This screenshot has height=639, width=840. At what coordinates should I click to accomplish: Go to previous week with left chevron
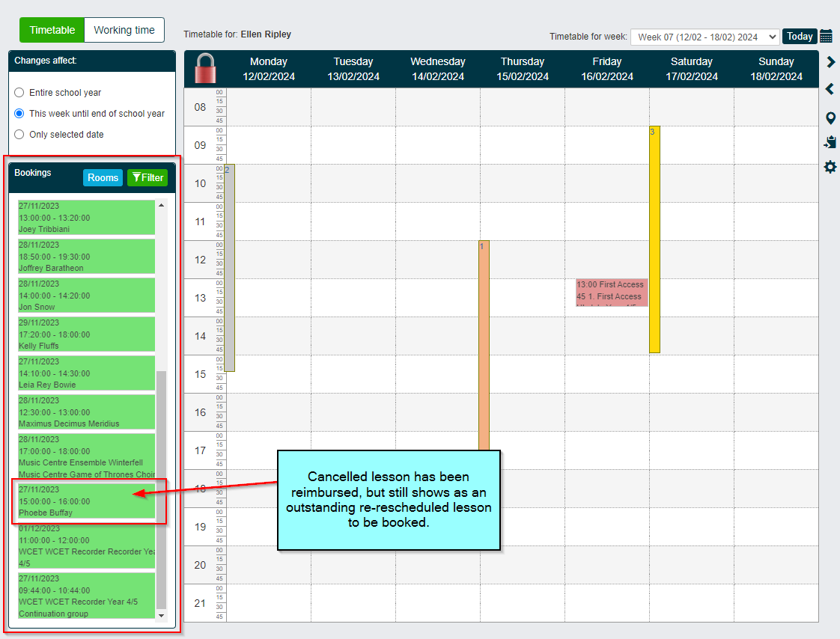point(830,89)
